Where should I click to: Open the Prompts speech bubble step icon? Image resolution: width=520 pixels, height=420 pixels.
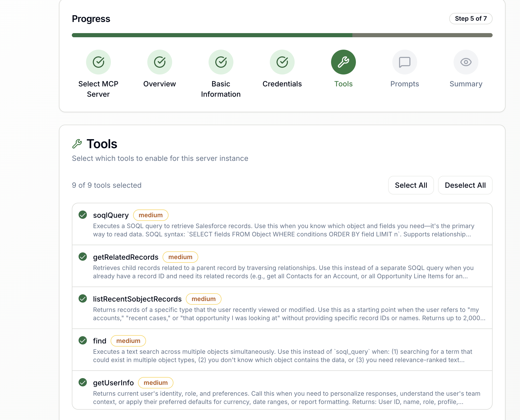tap(405, 62)
